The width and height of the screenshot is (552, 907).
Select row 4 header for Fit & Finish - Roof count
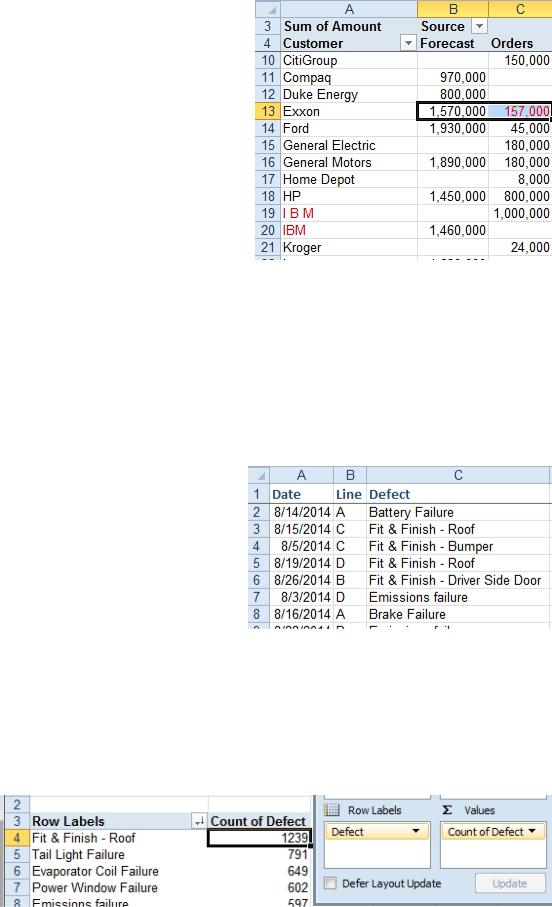click(17, 838)
